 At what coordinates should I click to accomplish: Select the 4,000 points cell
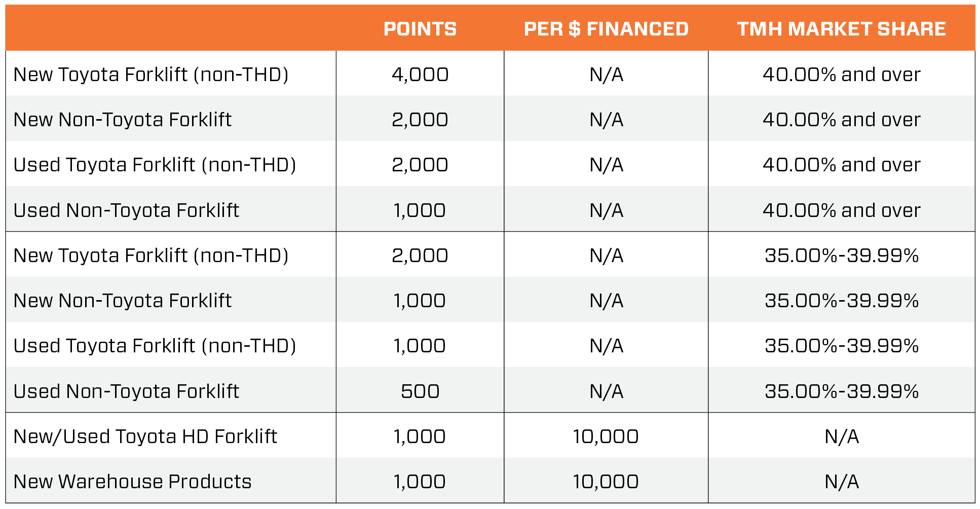(420, 75)
